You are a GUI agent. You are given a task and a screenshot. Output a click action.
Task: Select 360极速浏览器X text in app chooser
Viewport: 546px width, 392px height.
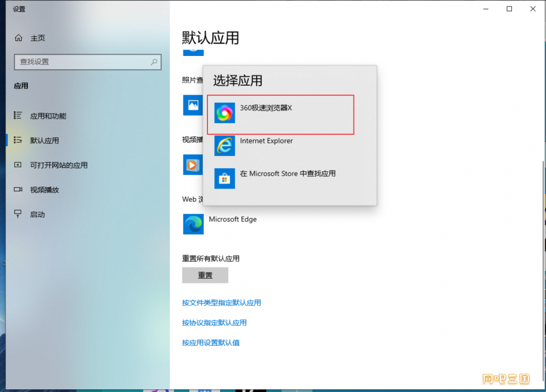point(266,108)
